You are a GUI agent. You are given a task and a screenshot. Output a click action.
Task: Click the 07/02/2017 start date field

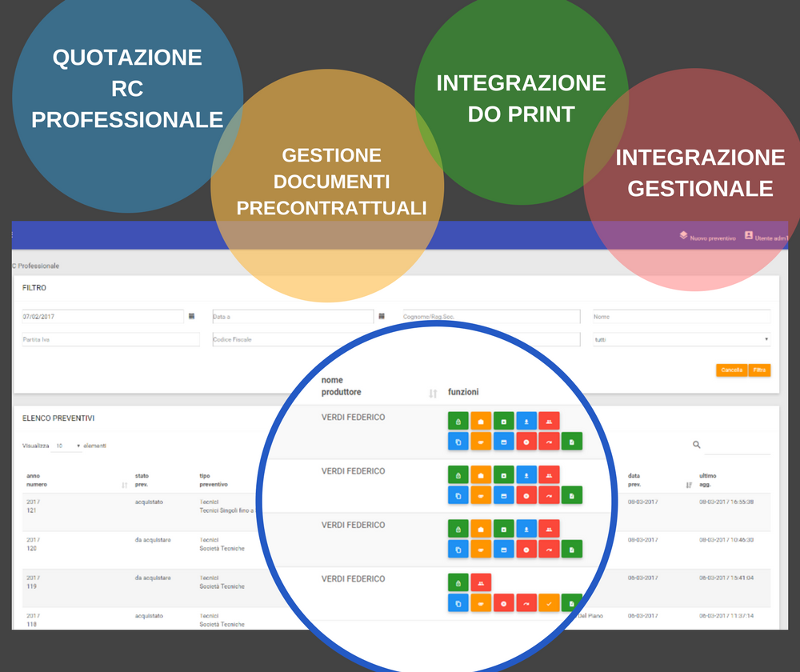(102, 316)
